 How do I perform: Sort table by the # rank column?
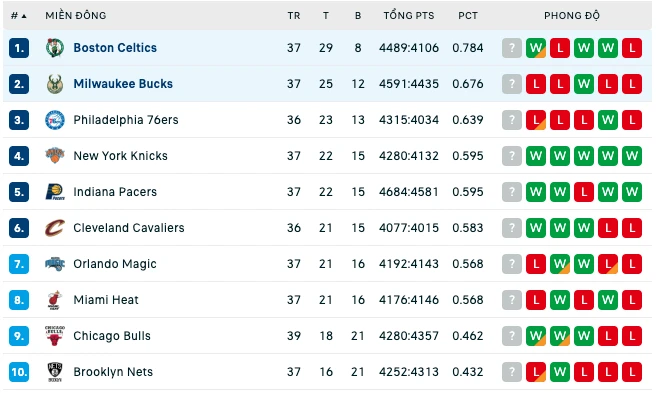pyautogui.click(x=18, y=16)
